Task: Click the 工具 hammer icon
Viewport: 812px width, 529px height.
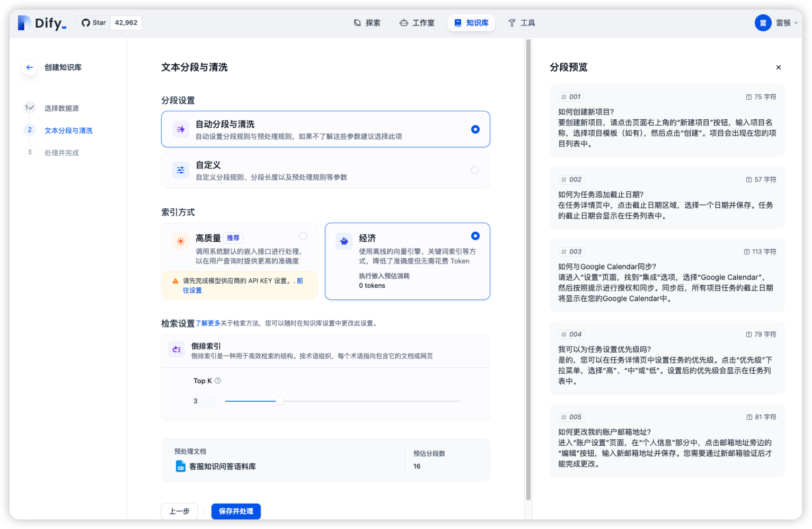Action: [x=512, y=23]
